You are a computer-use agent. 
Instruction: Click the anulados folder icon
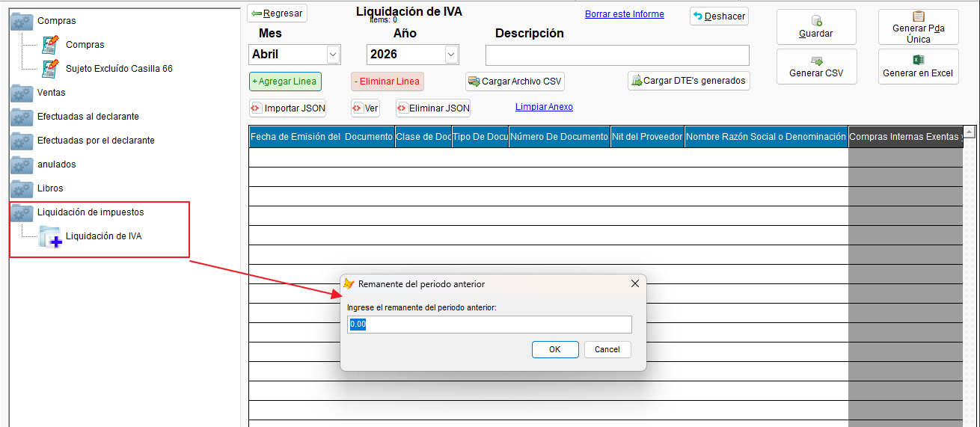coord(22,165)
